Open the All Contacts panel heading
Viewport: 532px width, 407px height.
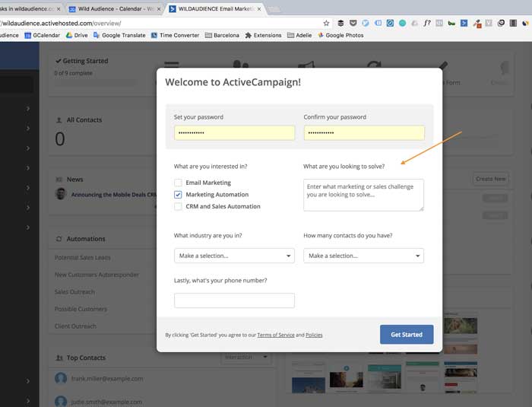point(84,120)
